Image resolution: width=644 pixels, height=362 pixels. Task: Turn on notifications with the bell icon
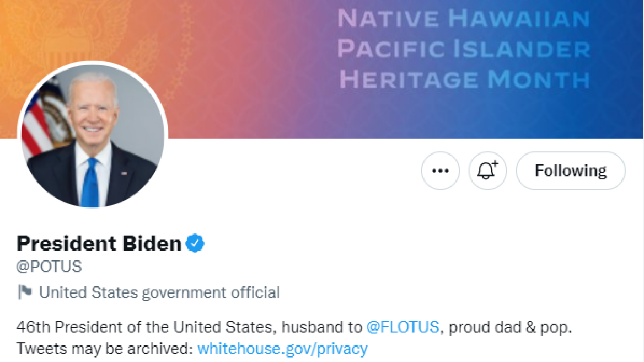tap(487, 171)
